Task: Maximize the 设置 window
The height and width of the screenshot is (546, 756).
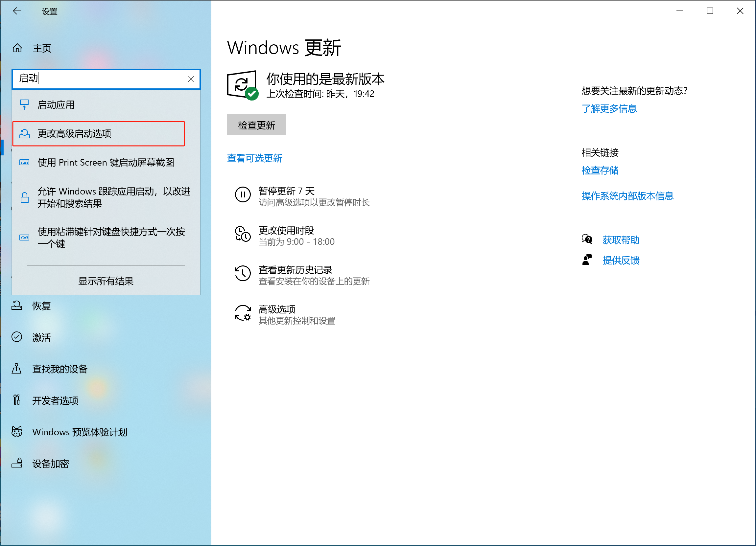Action: point(710,11)
